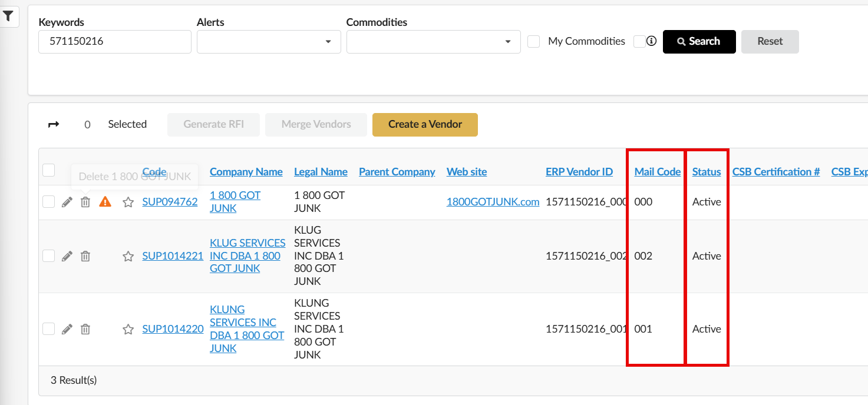
Task: Click the Merge Vendors button
Action: pos(316,125)
